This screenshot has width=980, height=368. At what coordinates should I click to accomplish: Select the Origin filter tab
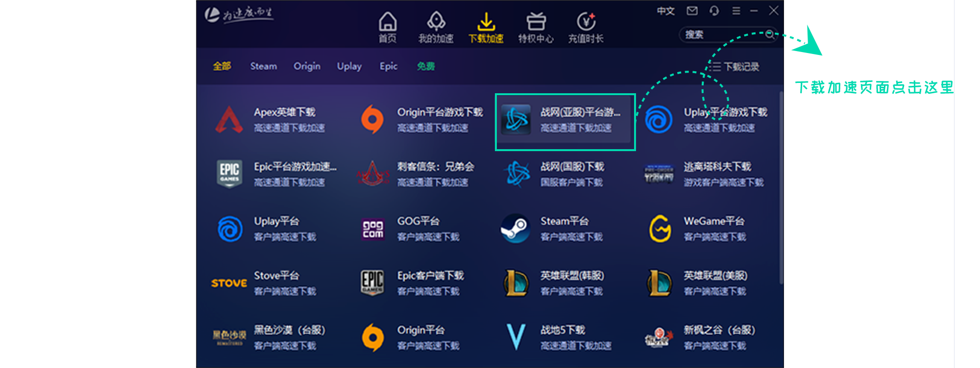307,66
